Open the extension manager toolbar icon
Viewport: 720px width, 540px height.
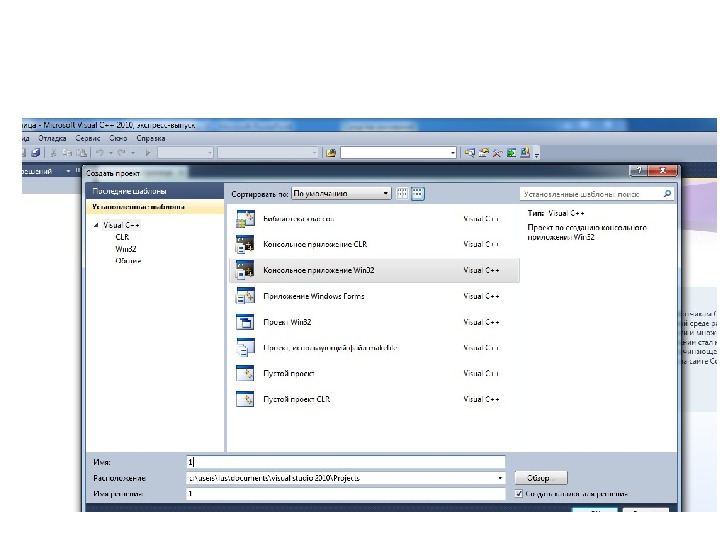click(525, 153)
